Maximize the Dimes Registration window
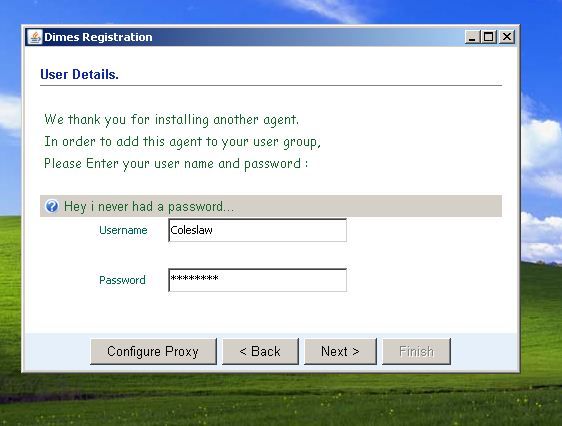 (489, 37)
